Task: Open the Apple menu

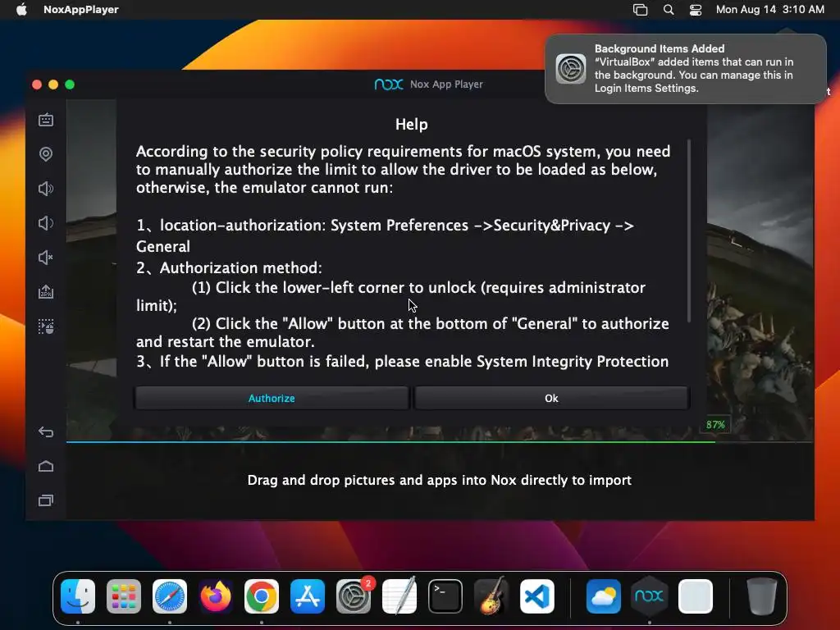Action: [21, 9]
